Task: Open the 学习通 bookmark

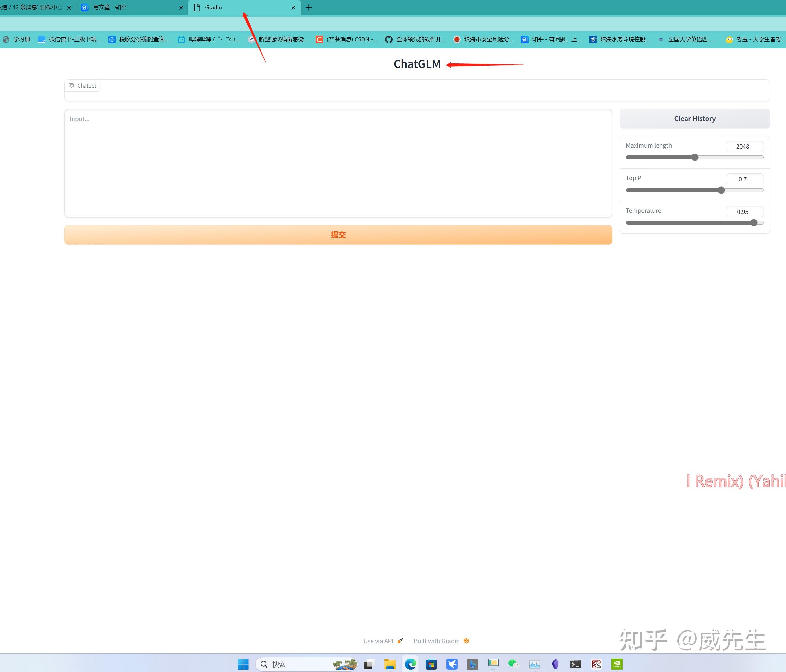Action: (17, 39)
